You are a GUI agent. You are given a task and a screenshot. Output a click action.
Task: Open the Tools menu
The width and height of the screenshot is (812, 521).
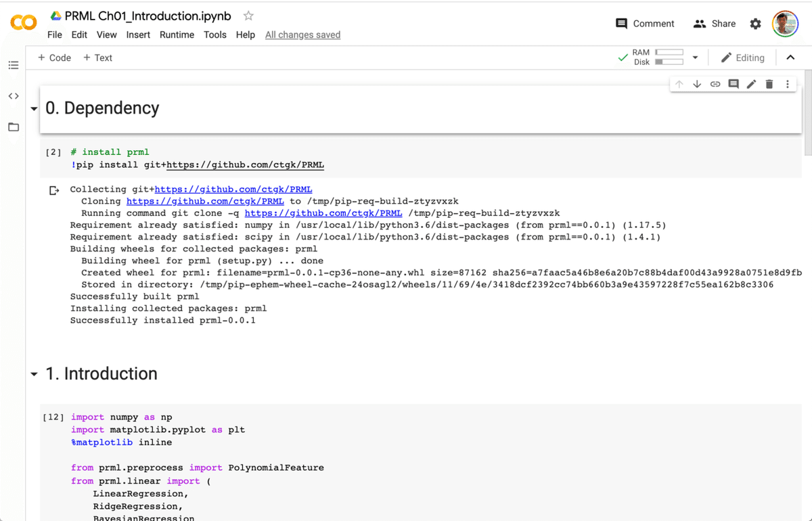click(x=215, y=35)
